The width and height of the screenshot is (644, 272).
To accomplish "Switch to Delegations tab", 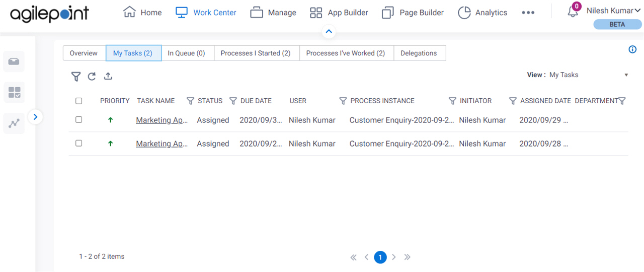I will pos(419,53).
